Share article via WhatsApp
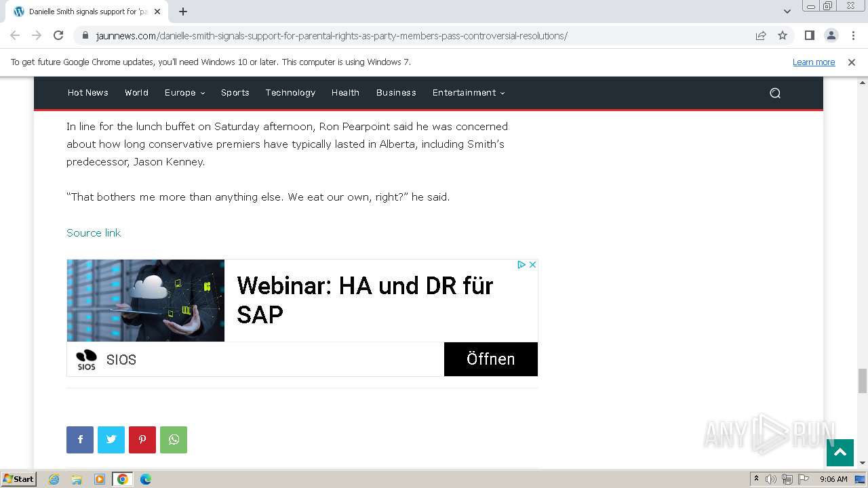Screen dimensions: 868x488 point(174,440)
